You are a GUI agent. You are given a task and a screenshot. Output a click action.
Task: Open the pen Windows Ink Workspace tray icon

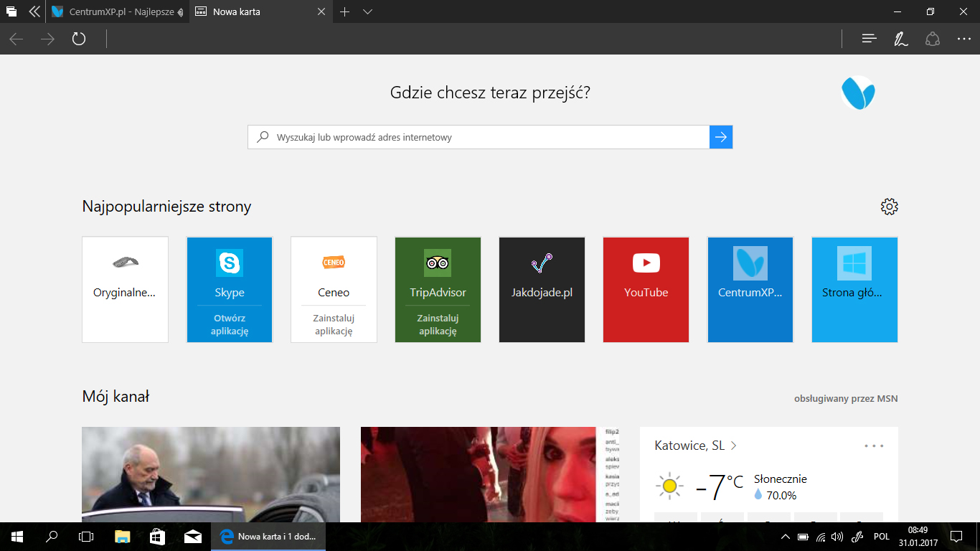pos(857,536)
